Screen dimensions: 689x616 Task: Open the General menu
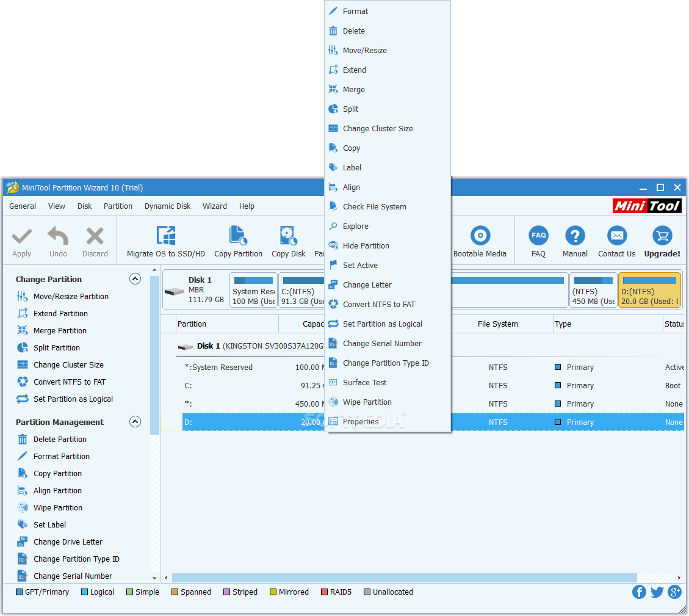point(23,206)
